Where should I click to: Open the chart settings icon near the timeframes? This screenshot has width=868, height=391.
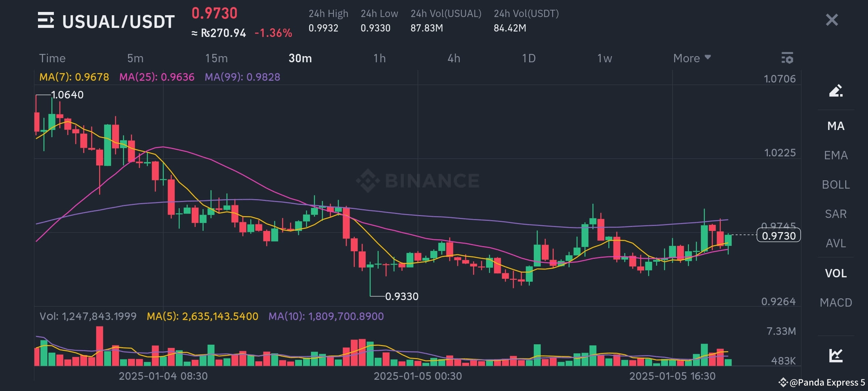pos(787,58)
